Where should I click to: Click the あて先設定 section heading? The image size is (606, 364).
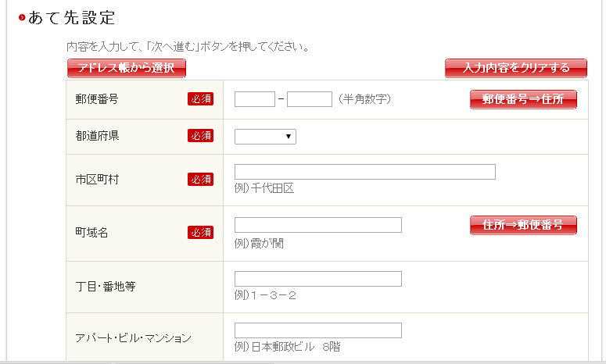71,17
